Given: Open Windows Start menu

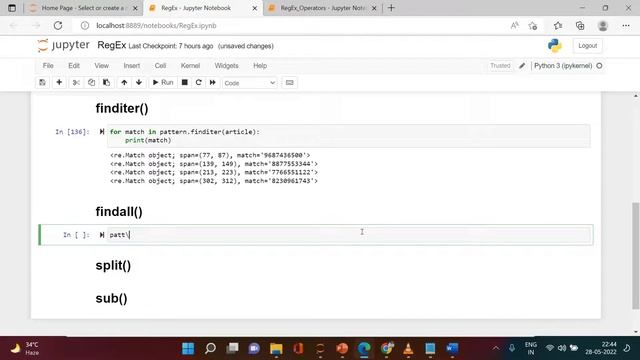Looking at the screenshot, I should [188, 348].
